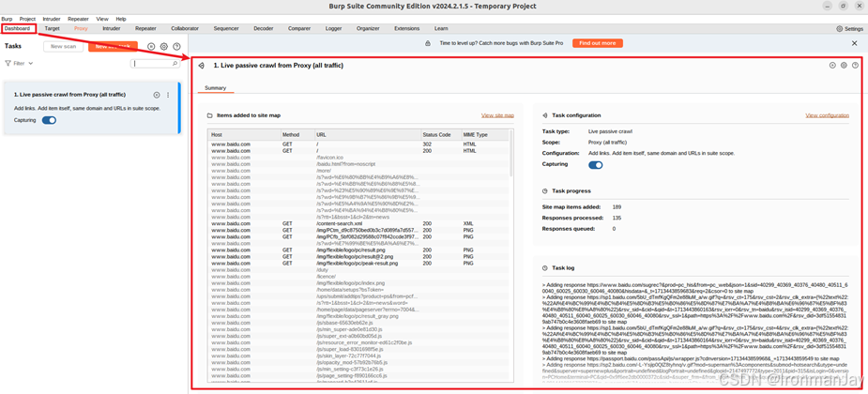
Task: Open the View site map link
Action: (x=497, y=115)
